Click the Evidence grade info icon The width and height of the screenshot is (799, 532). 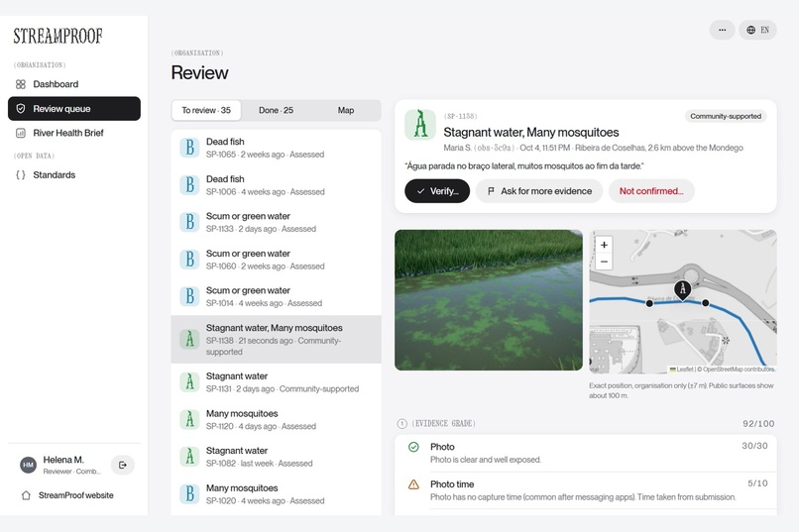pos(402,424)
